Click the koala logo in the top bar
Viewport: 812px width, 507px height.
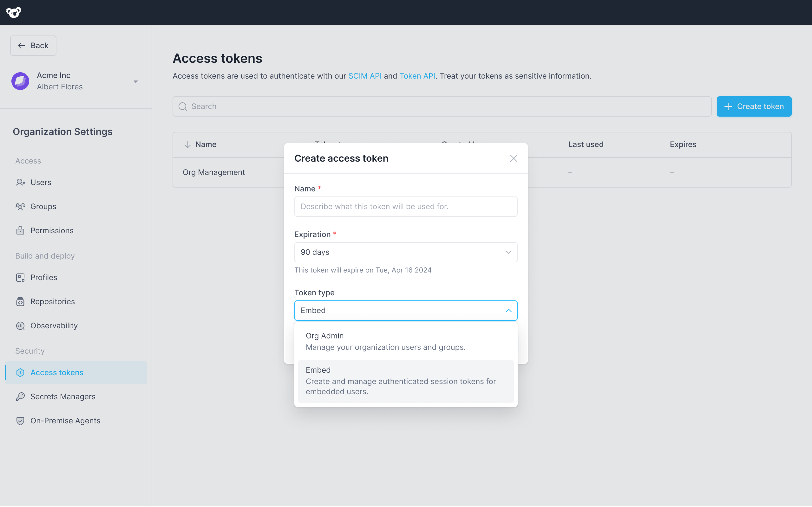pyautogui.click(x=14, y=12)
